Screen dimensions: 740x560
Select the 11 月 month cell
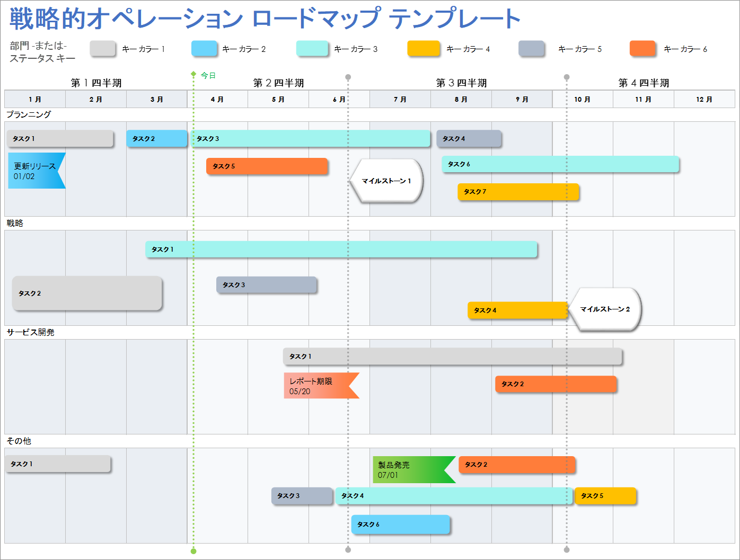(x=644, y=99)
